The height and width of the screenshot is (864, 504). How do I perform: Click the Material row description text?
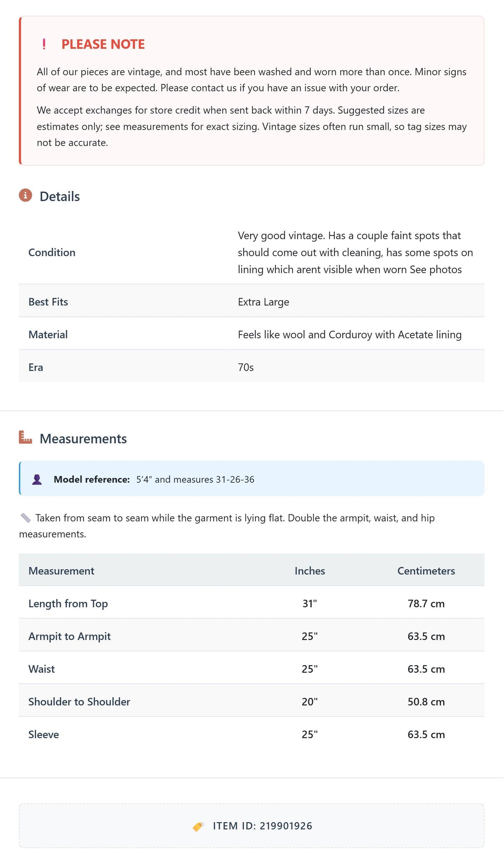coord(350,335)
